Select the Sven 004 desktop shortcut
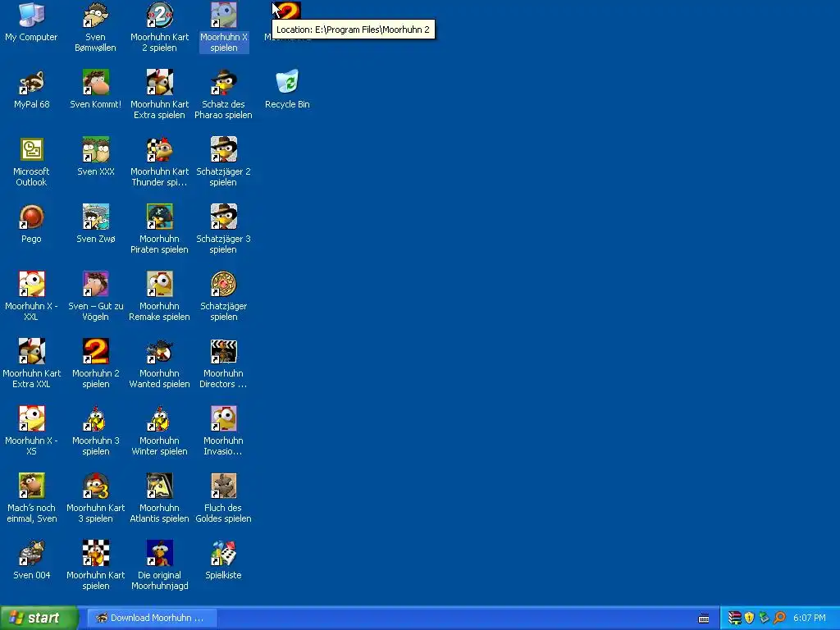840x630 pixels. point(31,554)
